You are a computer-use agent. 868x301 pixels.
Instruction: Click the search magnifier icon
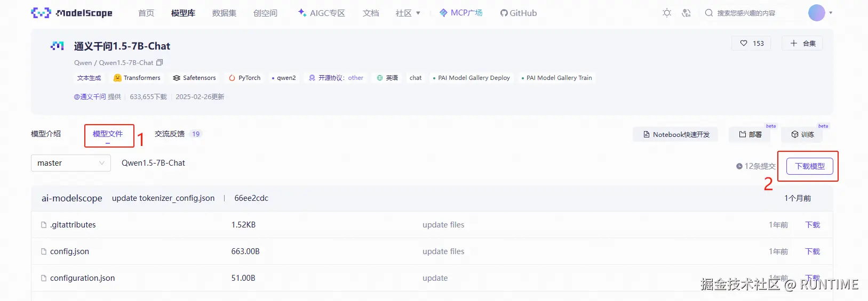(x=708, y=13)
